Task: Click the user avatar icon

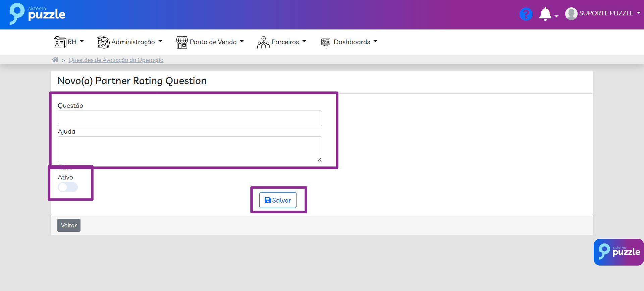Action: [x=571, y=14]
